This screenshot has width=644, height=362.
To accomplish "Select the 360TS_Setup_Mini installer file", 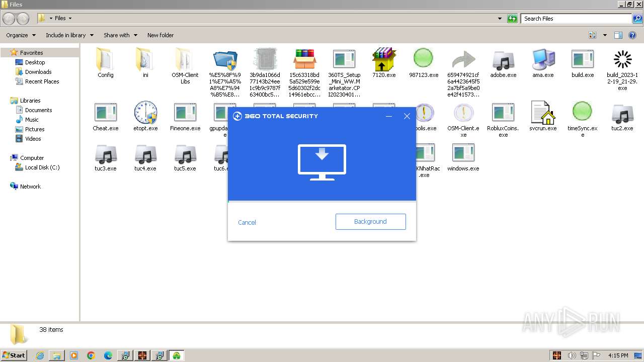I will point(344,73).
